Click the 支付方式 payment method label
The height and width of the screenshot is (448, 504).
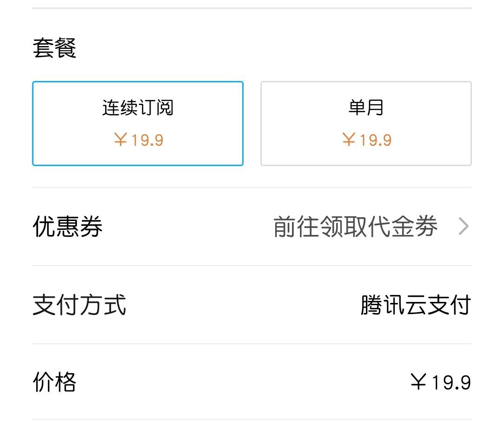pos(80,305)
